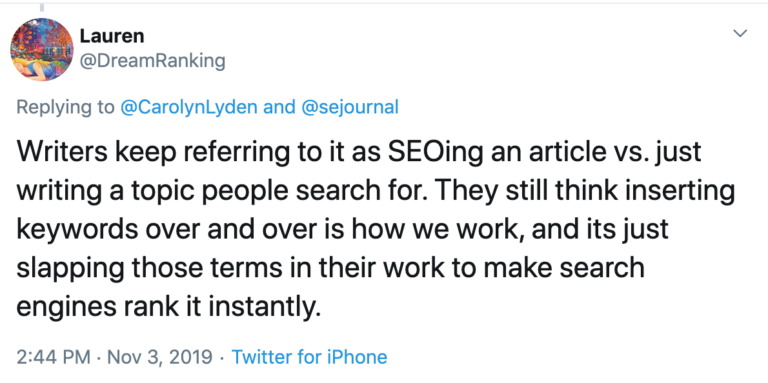
Task: Click the closing line engines rank it instantly
Action: pyautogui.click(x=170, y=306)
